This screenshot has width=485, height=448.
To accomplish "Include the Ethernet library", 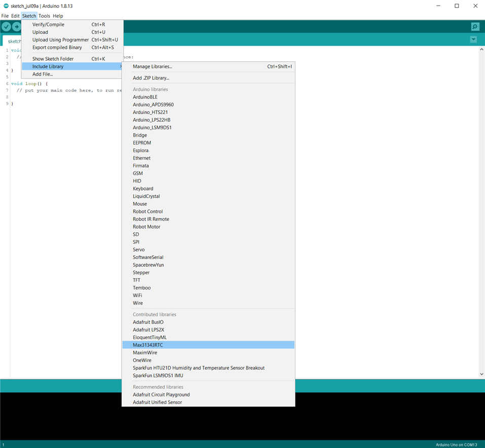I will [x=208, y=158].
